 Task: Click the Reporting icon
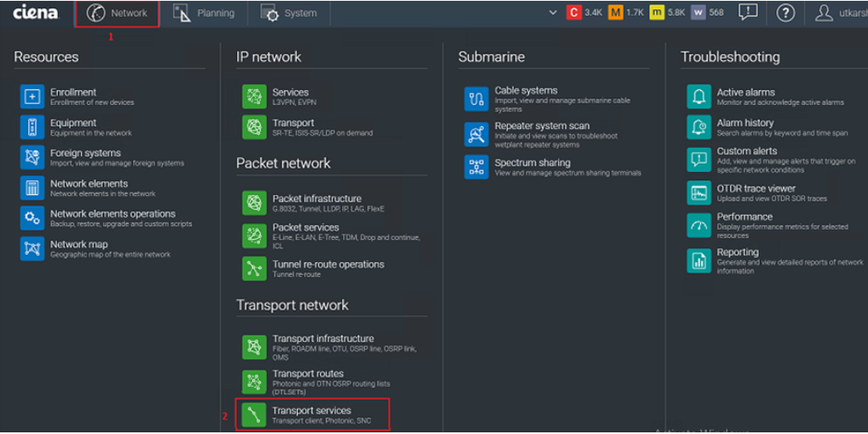[699, 260]
